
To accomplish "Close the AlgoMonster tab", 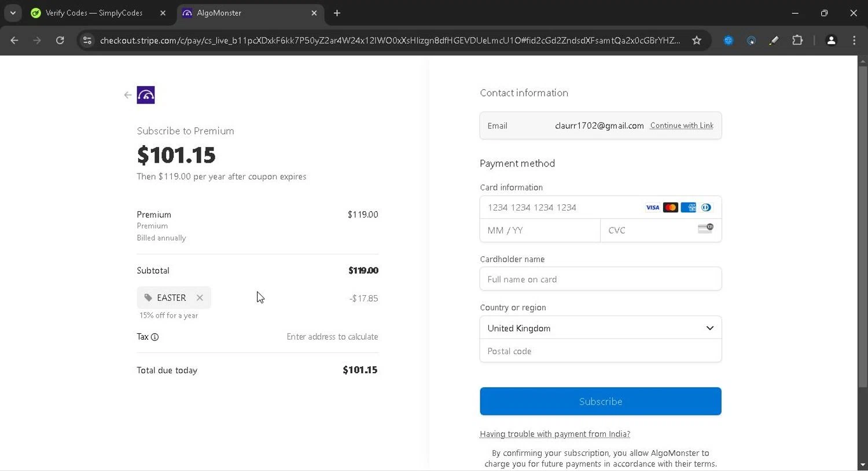I will (314, 13).
